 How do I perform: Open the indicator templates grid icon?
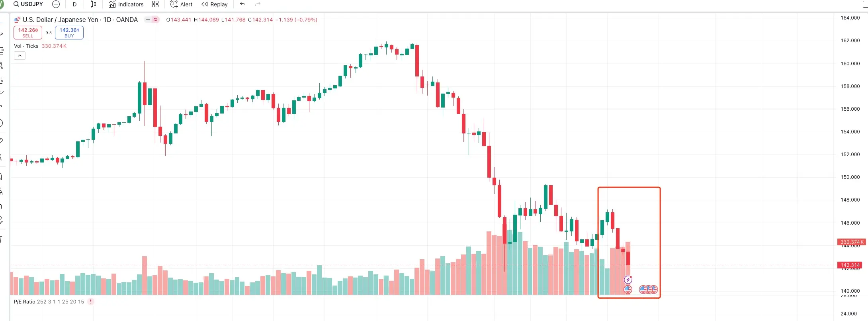155,4
